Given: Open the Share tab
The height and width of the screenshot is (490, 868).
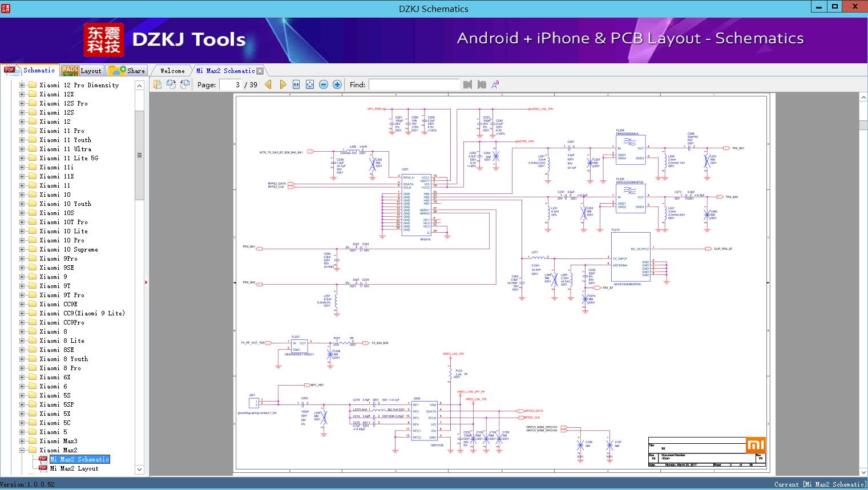Looking at the screenshot, I should pos(127,71).
